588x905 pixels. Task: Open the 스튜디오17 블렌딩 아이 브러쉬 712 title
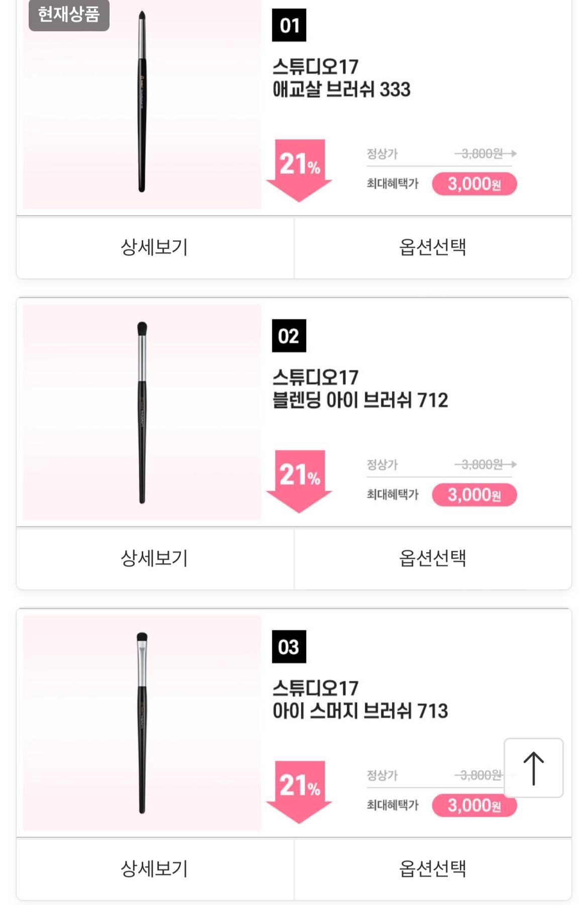pyautogui.click(x=360, y=389)
